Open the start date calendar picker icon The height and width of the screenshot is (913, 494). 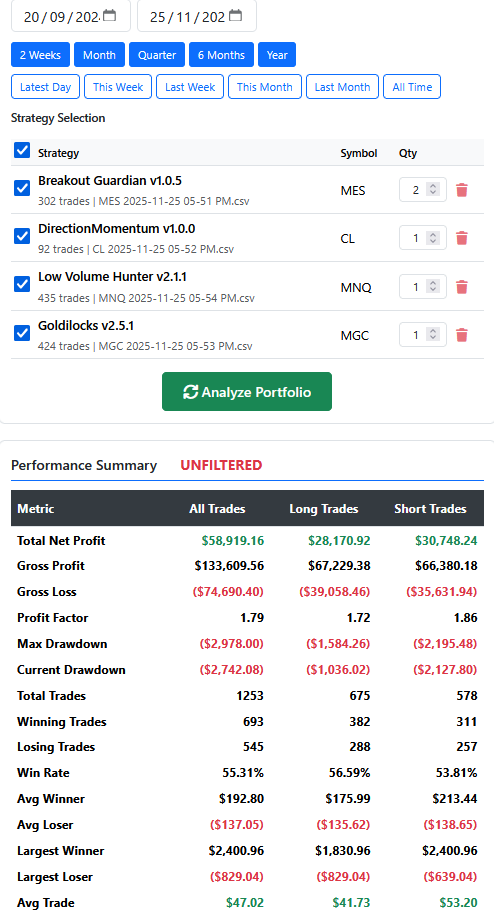[x=110, y=16]
